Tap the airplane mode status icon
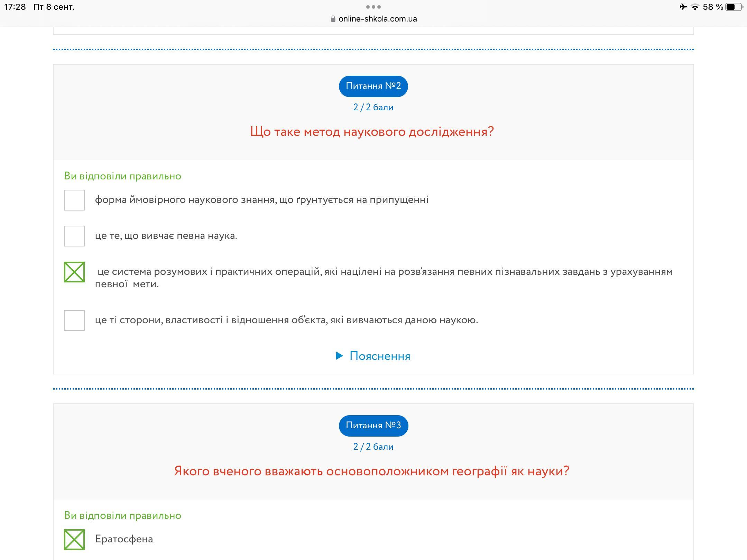Image resolution: width=747 pixels, height=560 pixels. tap(683, 7)
